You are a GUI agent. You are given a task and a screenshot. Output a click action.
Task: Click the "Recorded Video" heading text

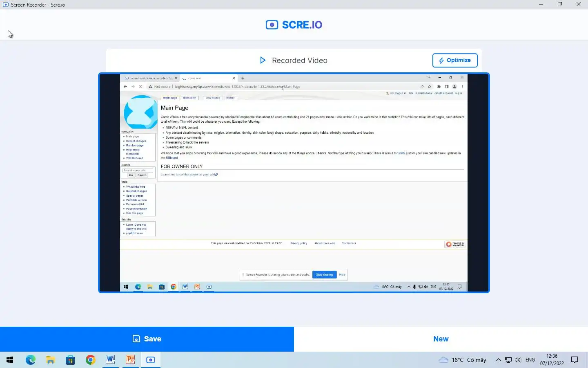(300, 60)
